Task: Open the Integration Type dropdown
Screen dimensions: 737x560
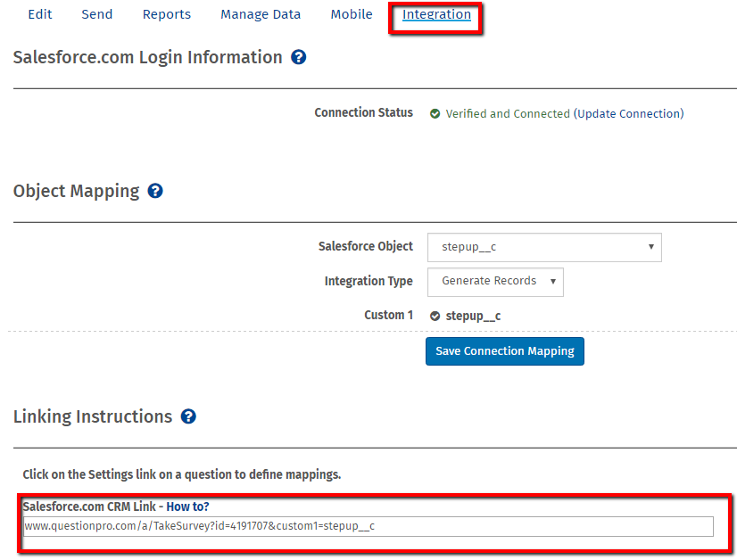Action: tap(495, 281)
